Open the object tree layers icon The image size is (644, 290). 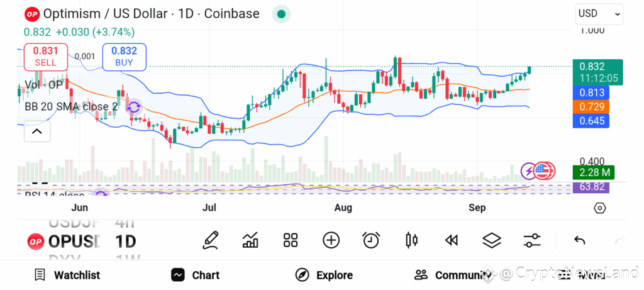[x=492, y=240]
